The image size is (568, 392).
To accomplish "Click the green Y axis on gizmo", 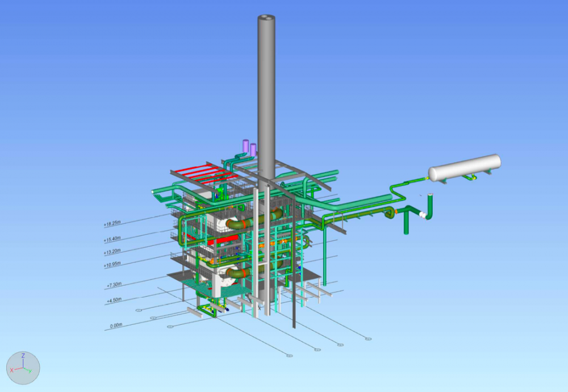I will tap(30, 370).
